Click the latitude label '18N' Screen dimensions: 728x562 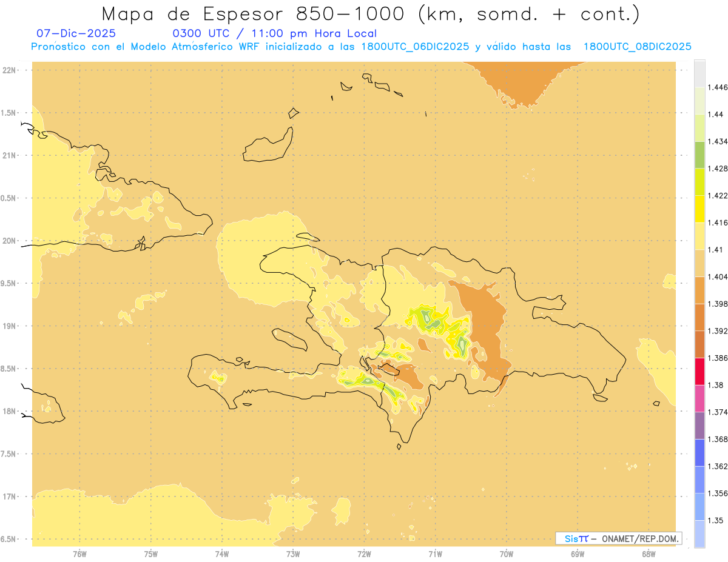click(x=10, y=411)
